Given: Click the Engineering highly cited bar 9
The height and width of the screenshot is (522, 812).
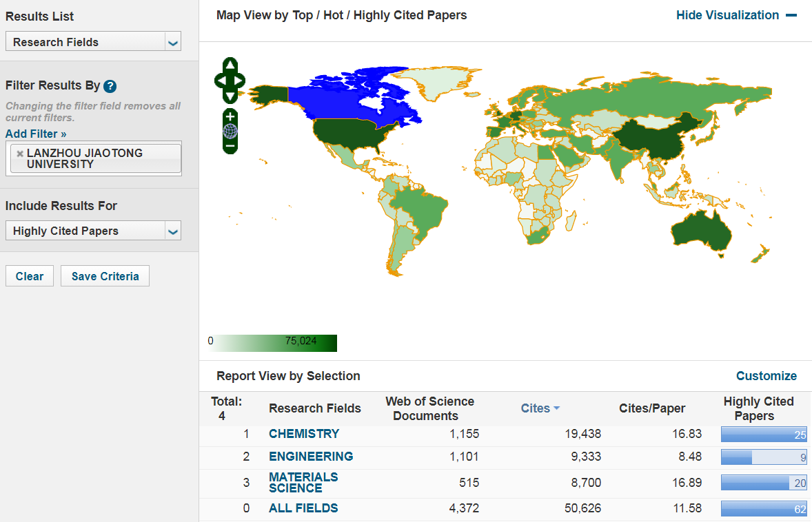Looking at the screenshot, I should click(x=764, y=457).
